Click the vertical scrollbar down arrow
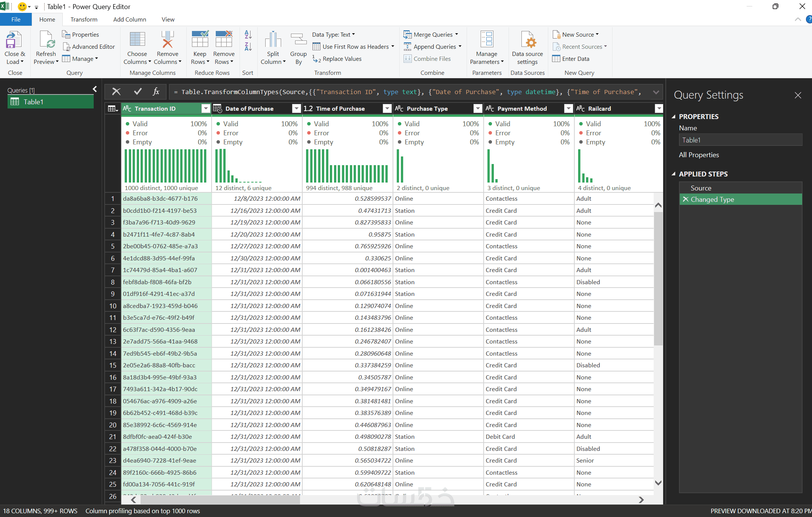 [x=658, y=483]
